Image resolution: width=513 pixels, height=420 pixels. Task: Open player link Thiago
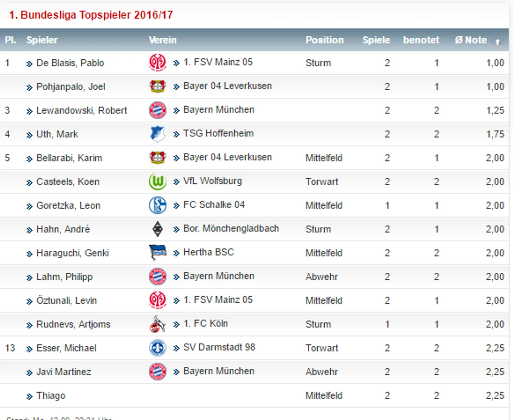pos(51,396)
